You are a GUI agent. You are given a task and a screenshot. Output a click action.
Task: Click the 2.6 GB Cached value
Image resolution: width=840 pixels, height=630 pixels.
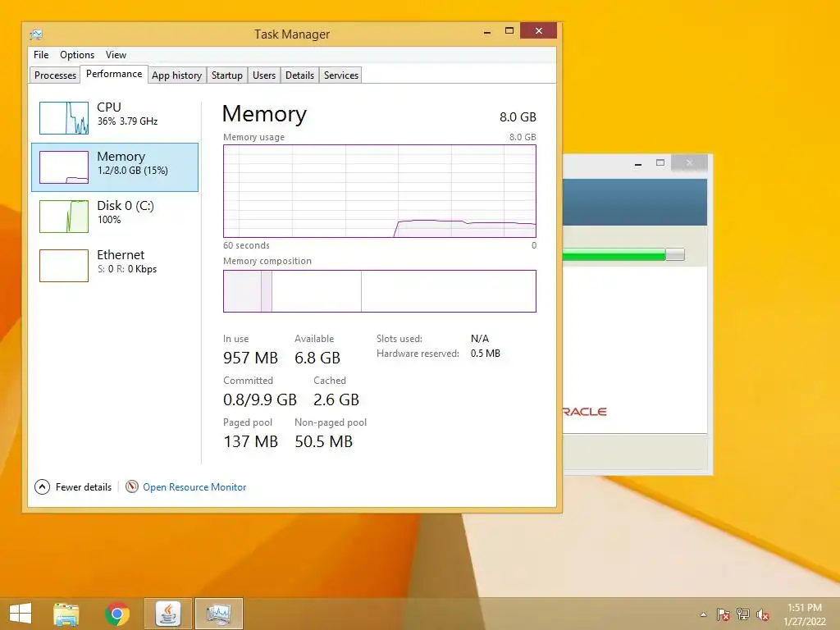click(x=336, y=399)
